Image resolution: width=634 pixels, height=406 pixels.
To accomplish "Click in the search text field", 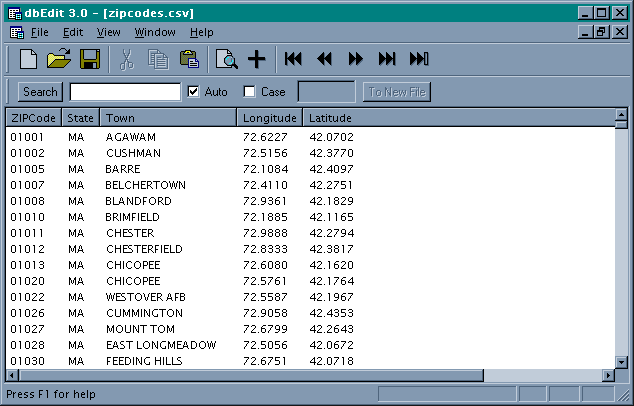I will [125, 92].
